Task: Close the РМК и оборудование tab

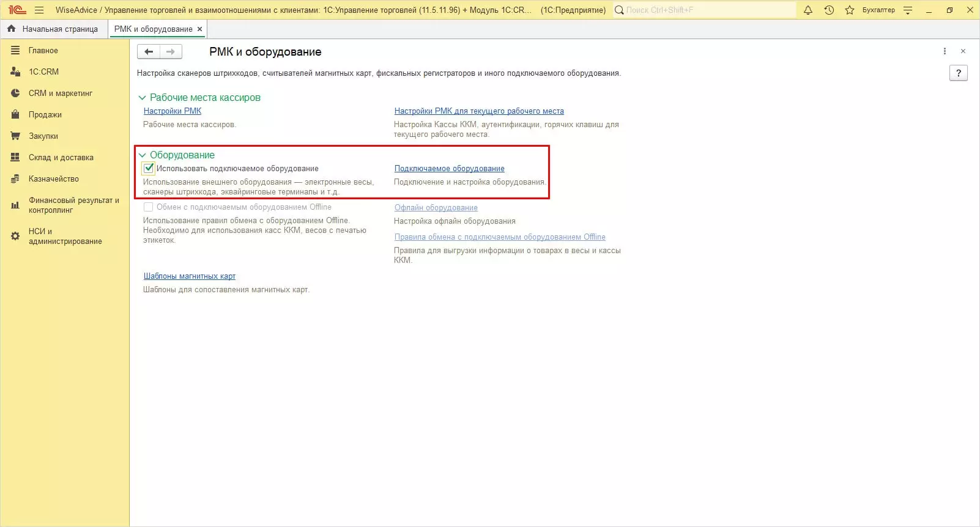Action: click(x=199, y=29)
